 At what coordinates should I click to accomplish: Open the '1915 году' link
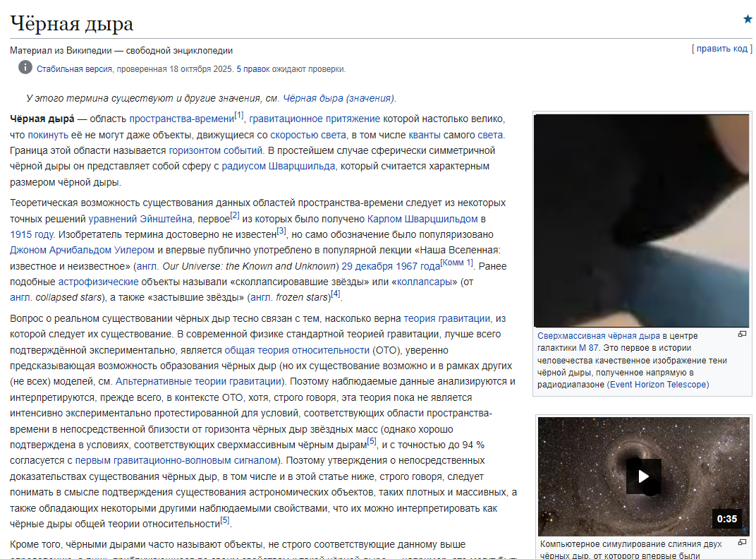[x=31, y=234]
